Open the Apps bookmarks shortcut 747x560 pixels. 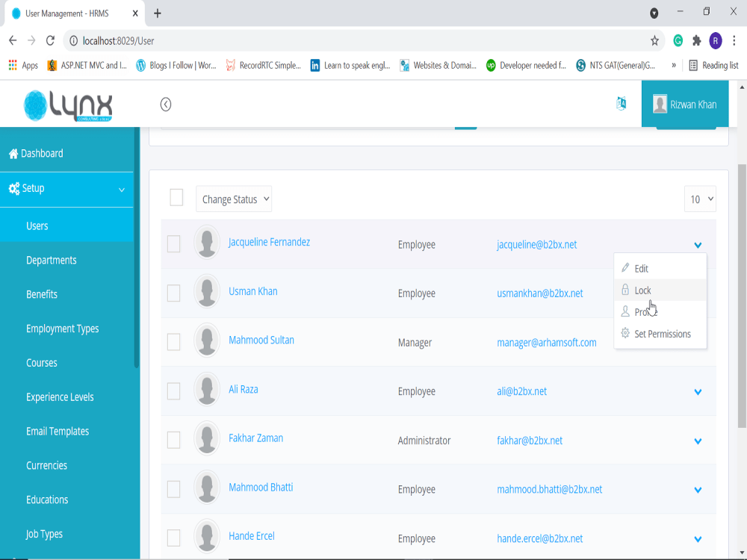pos(23,65)
